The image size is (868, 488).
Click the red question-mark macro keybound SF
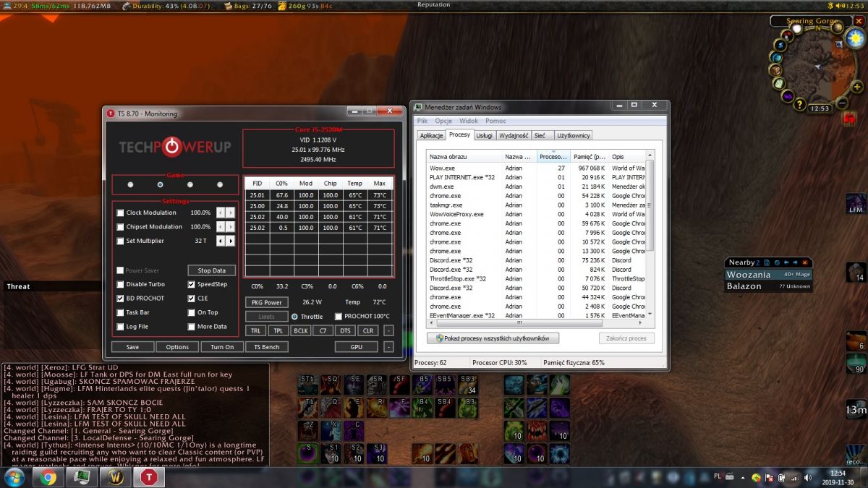pyautogui.click(x=400, y=385)
